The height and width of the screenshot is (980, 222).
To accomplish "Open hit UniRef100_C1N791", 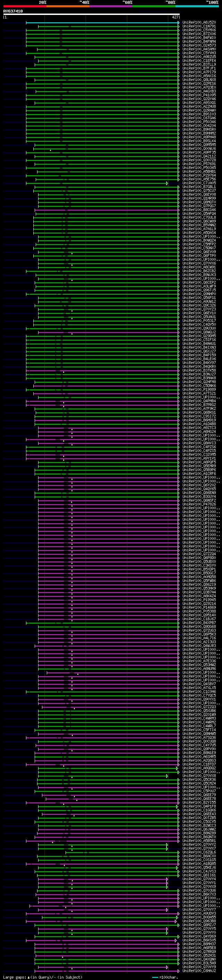I will (199, 26).
